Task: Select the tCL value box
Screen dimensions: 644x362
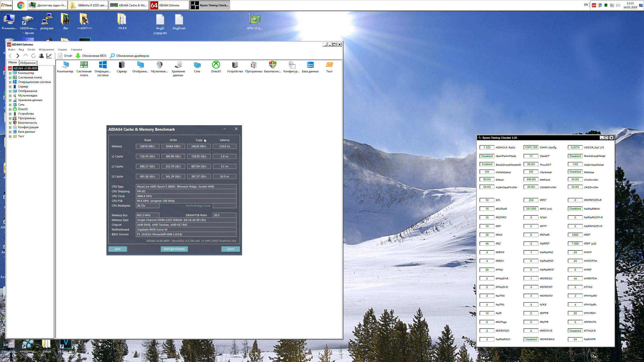Action: pyautogui.click(x=487, y=200)
